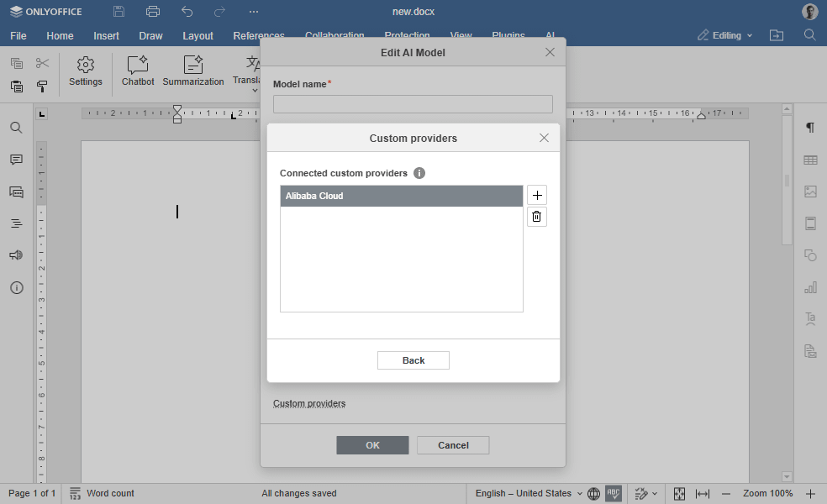Click the Zoom 100% value

click(x=768, y=493)
